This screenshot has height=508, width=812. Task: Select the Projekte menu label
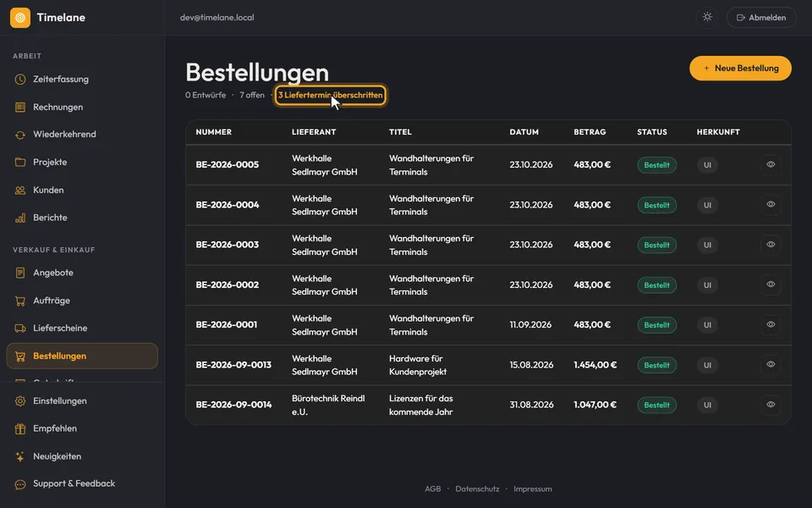[50, 163]
